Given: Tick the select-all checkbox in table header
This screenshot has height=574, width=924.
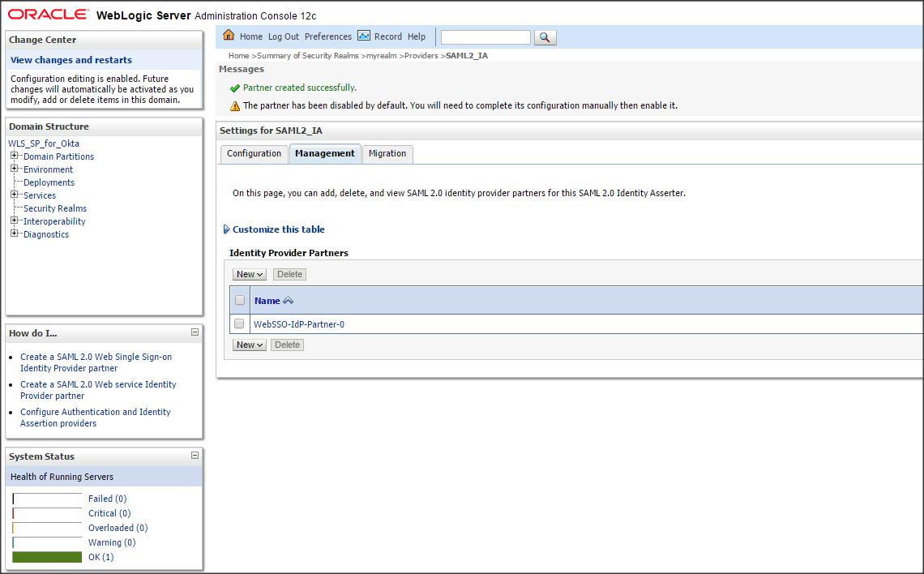Looking at the screenshot, I should pos(240,300).
